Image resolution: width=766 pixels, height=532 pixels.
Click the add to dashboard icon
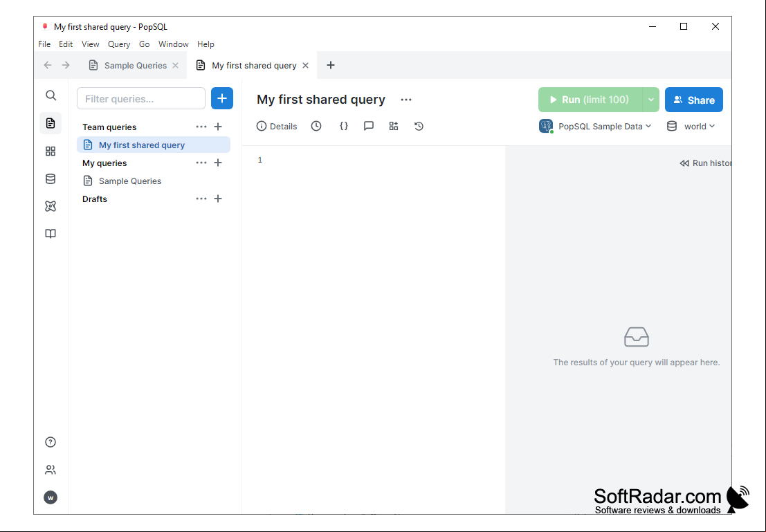(x=394, y=126)
